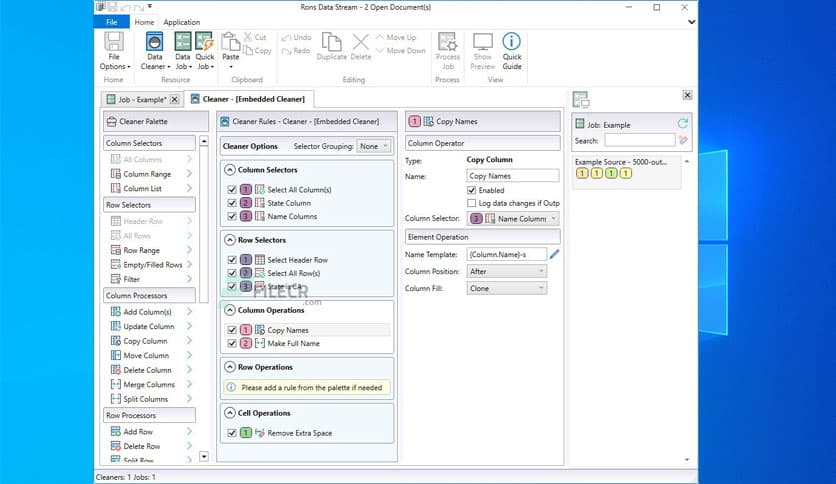The height and width of the screenshot is (484, 836).
Task: Switch to the Application ribbon tab
Action: [182, 22]
